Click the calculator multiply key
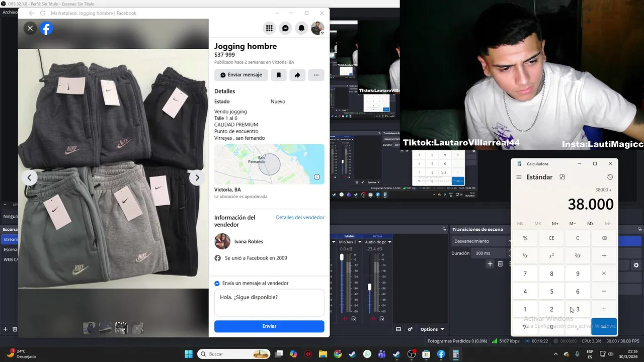The width and height of the screenshot is (644, 362). pyautogui.click(x=604, y=274)
